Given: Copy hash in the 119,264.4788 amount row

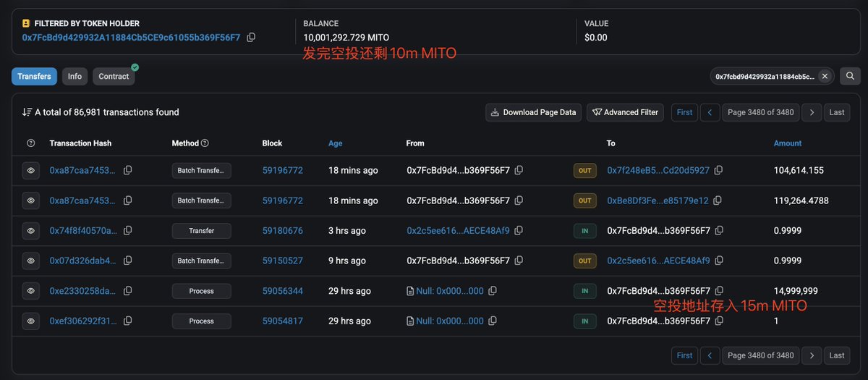Looking at the screenshot, I should tap(127, 200).
